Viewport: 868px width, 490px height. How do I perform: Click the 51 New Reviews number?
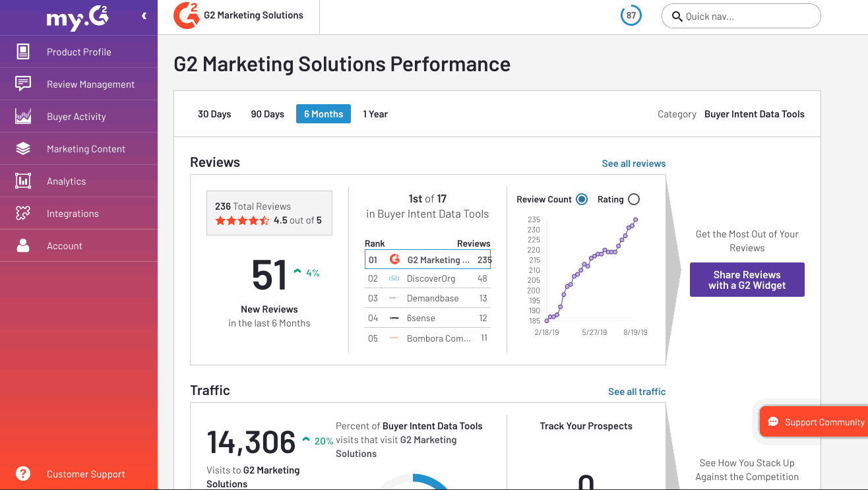coord(269,275)
